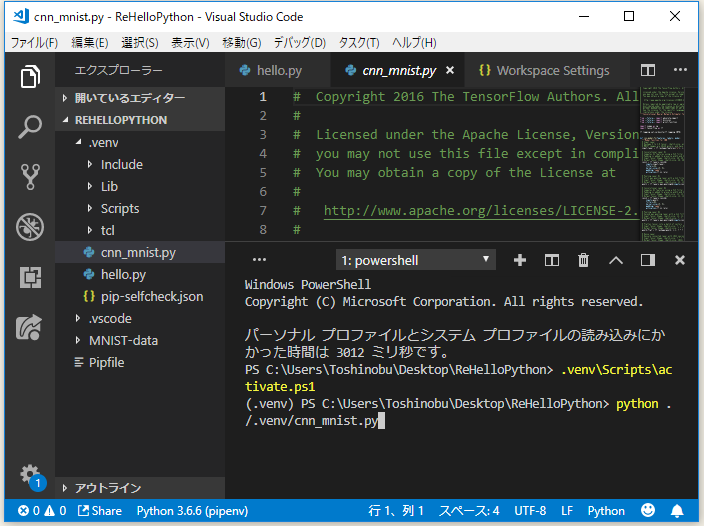Open the 表示(V) menu

(190, 43)
